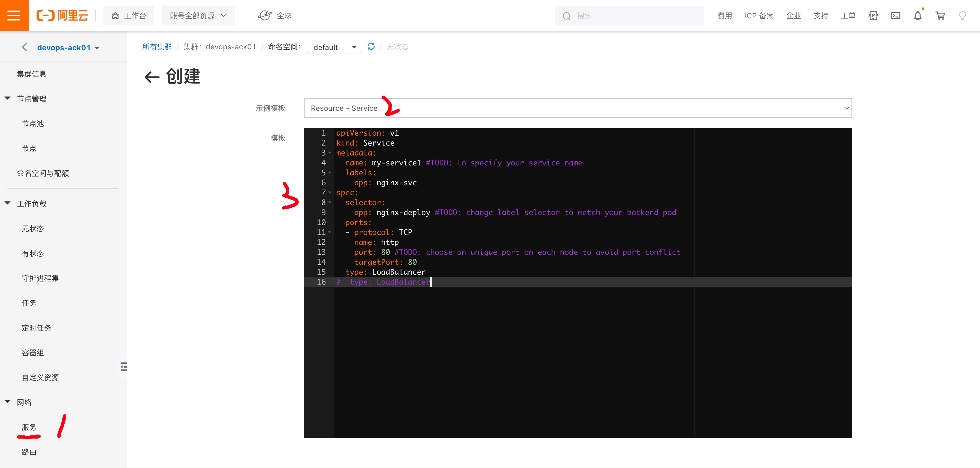Open the default namespace dropdown
Screen dimensions: 980x468
(x=333, y=47)
